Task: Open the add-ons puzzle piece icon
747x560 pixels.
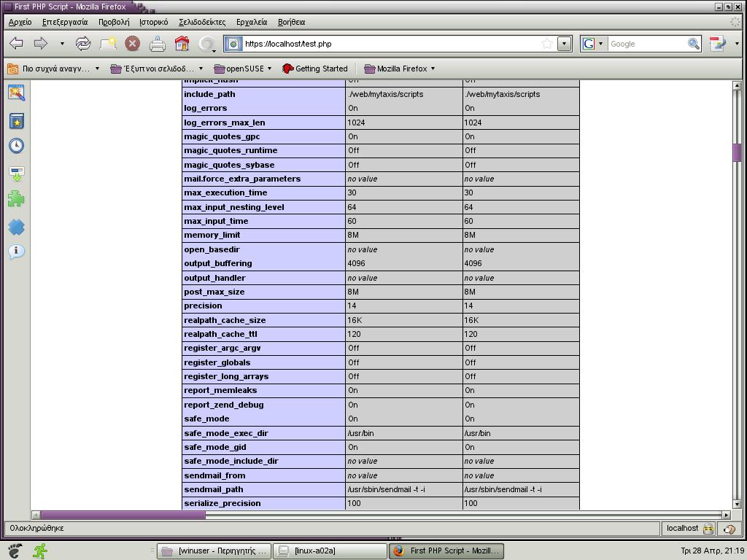Action: tap(17, 199)
